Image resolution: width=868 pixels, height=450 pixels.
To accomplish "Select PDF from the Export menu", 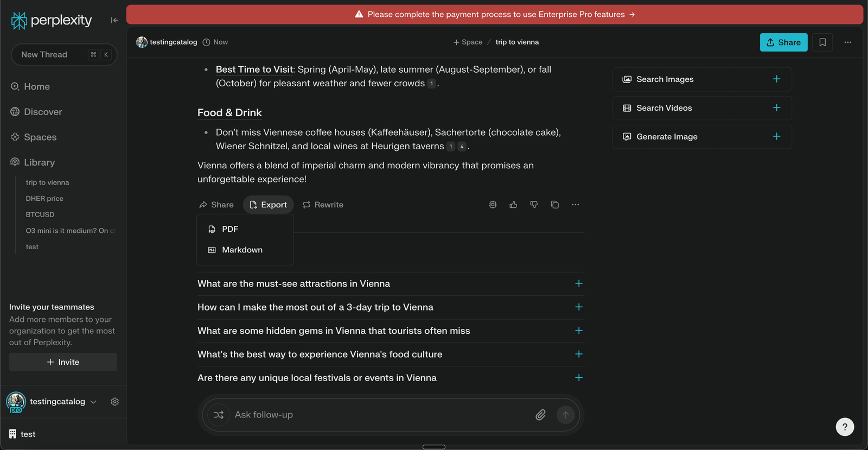I will click(230, 229).
